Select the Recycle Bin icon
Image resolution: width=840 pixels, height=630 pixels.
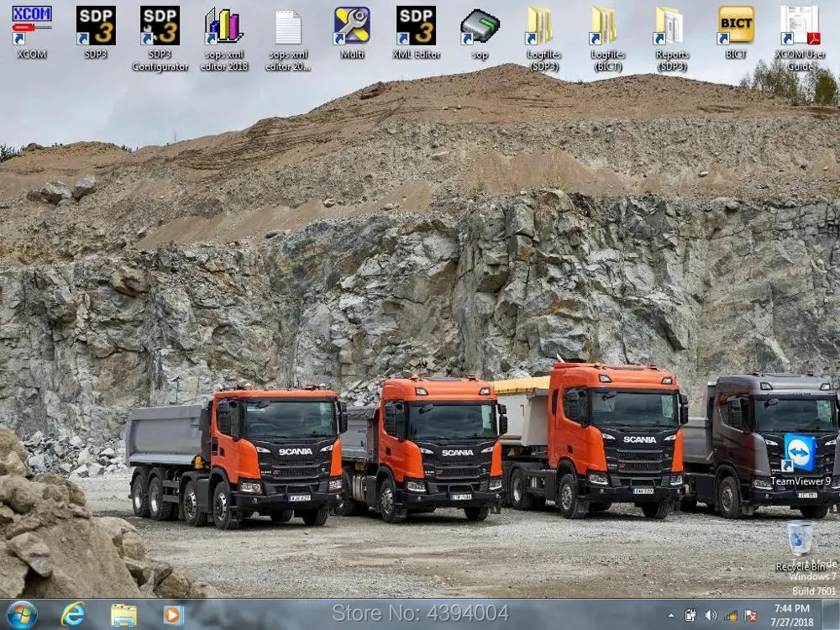(x=800, y=538)
